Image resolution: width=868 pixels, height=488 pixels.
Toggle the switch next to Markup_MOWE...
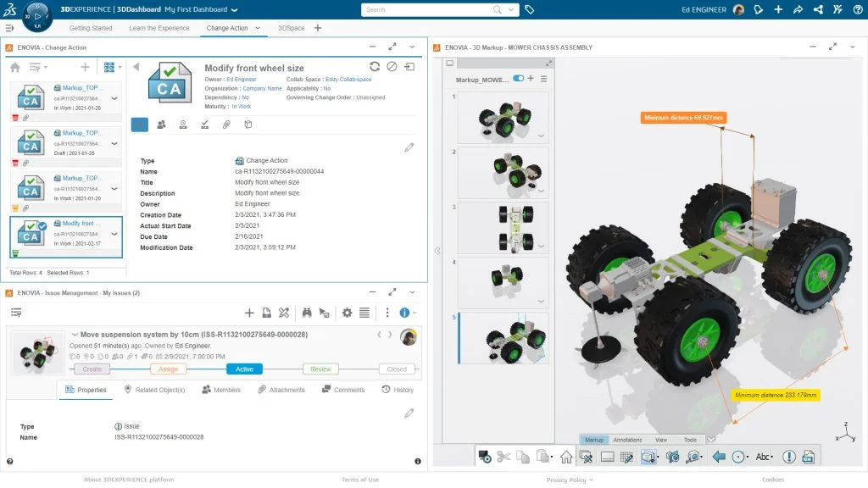(518, 79)
